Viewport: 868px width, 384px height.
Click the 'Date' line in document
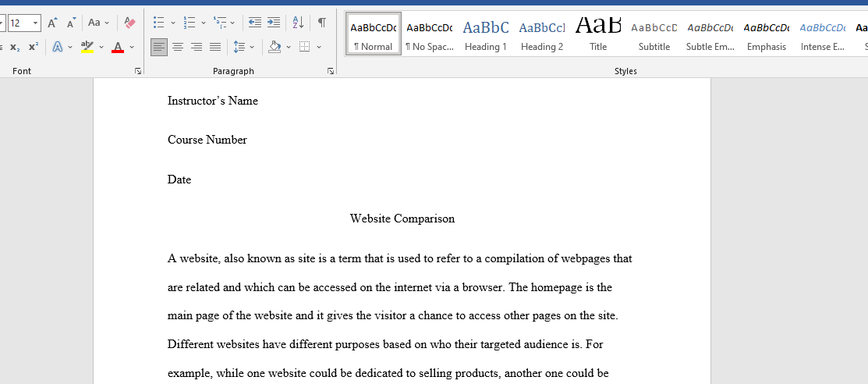[x=179, y=180]
